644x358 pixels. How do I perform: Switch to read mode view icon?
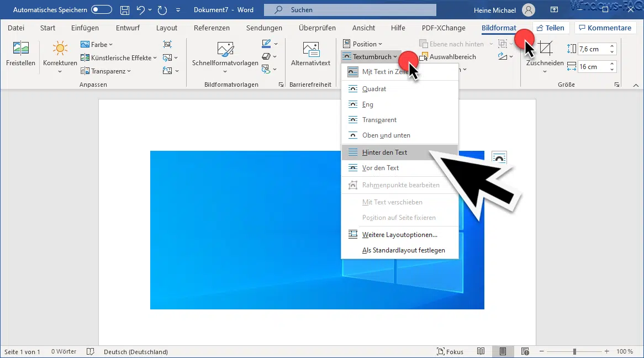481,351
